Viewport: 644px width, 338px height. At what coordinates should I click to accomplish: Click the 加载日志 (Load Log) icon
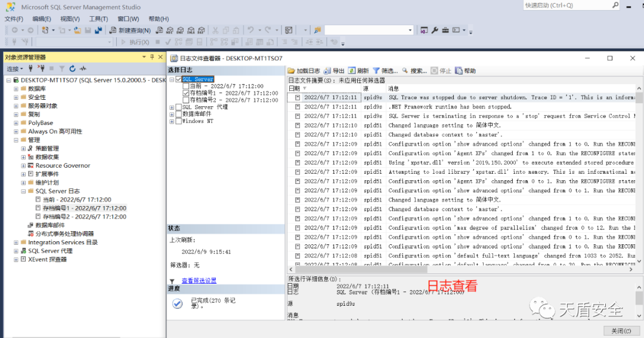coord(292,71)
